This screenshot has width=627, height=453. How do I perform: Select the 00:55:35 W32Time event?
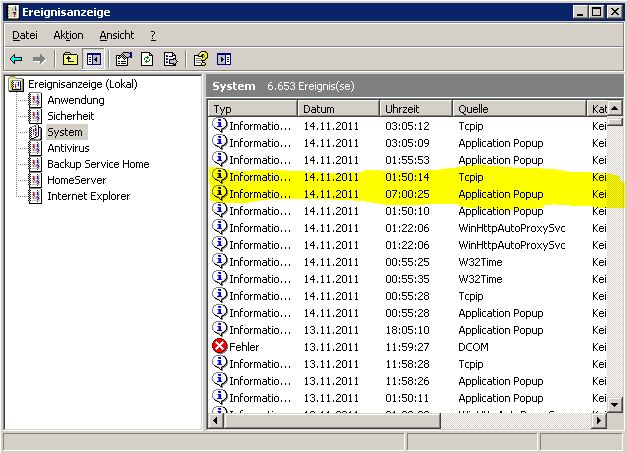(x=409, y=279)
